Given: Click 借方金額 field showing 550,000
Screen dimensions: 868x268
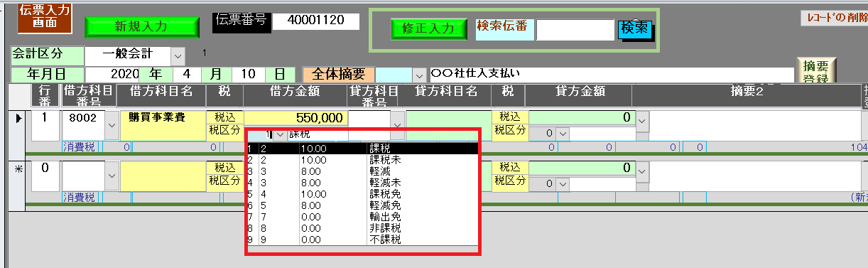Looking at the screenshot, I should 296,118.
